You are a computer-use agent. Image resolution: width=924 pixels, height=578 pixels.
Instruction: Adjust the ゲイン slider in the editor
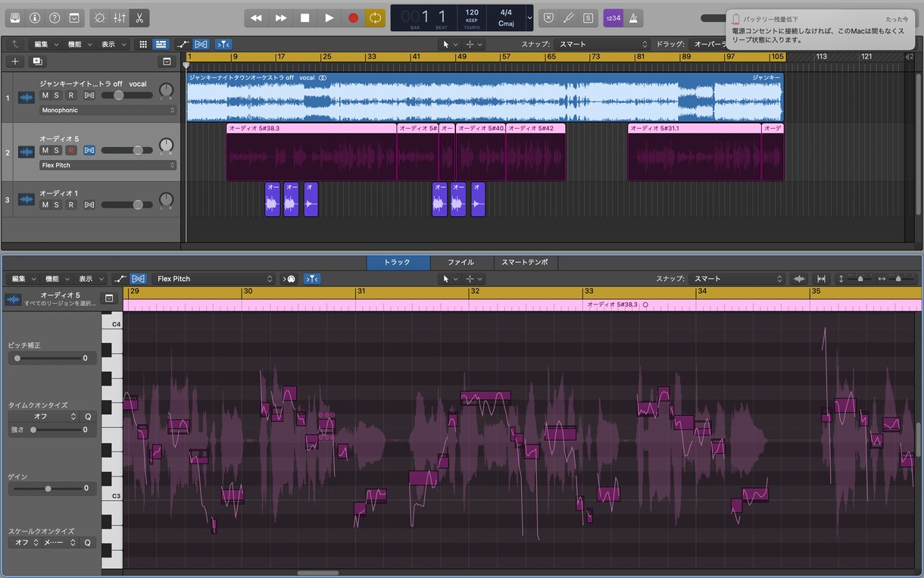[48, 489]
